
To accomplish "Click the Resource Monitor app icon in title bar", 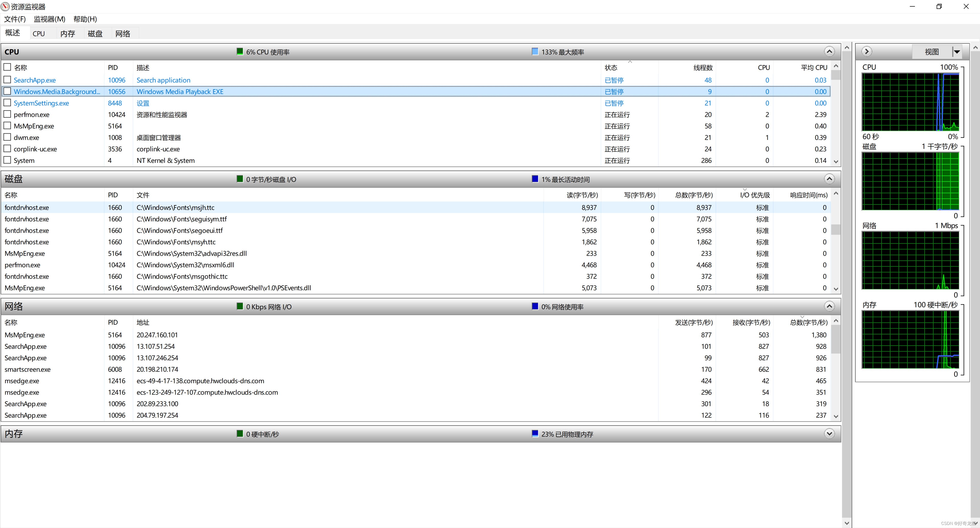I will tap(5, 6).
